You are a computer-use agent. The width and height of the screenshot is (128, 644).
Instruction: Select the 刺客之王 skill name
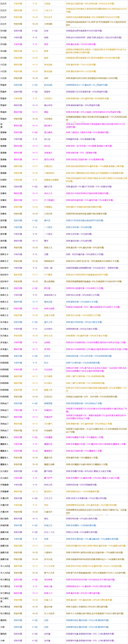point(48,248)
